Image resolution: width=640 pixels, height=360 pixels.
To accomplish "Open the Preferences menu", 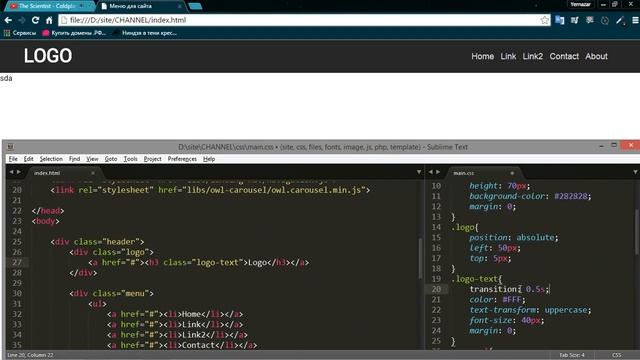I will (x=182, y=159).
